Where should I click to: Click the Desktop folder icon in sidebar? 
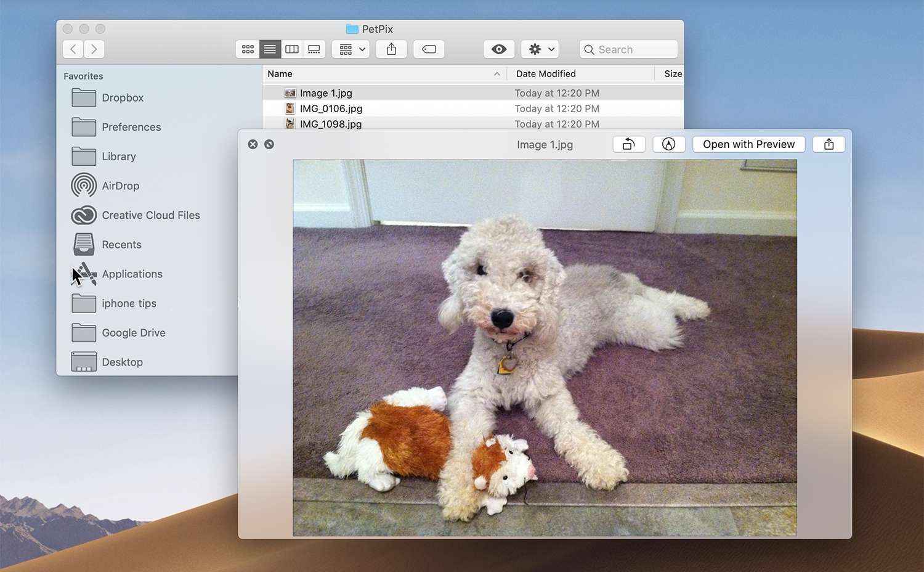pyautogui.click(x=84, y=362)
